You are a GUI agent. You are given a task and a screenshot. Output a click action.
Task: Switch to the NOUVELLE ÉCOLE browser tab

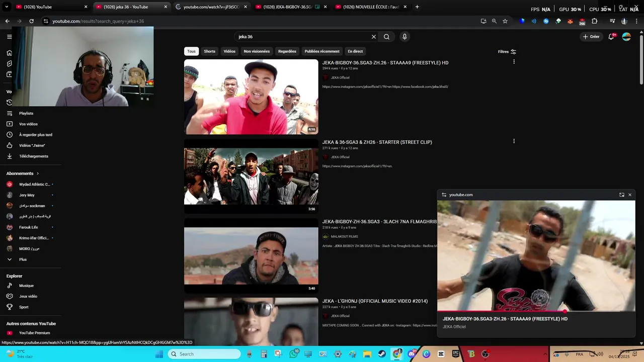(371, 7)
